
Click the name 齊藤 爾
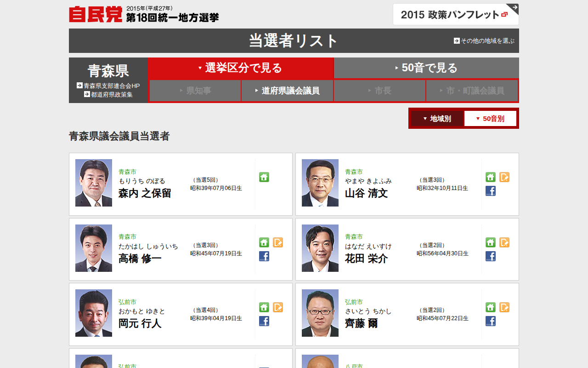click(x=362, y=323)
